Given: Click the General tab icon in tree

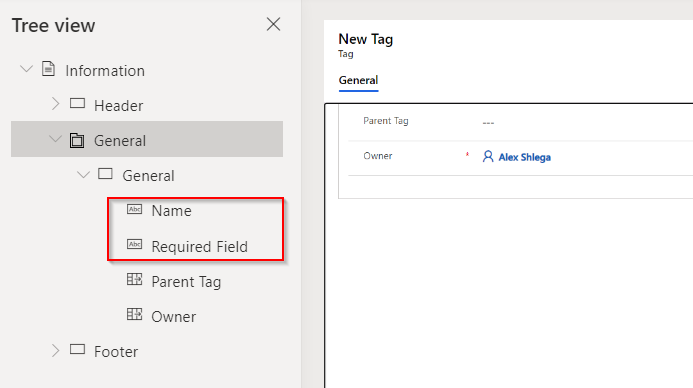Looking at the screenshot, I should pyautogui.click(x=77, y=140).
